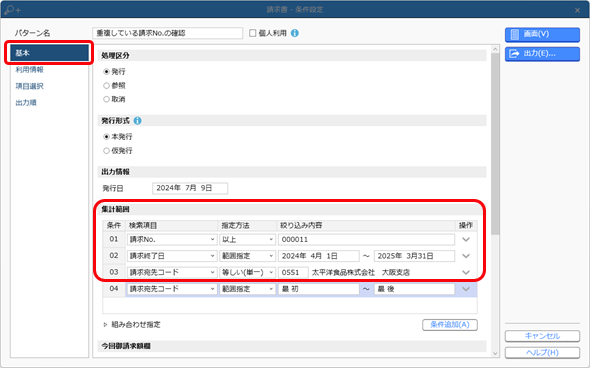The image size is (590, 368).
Task: Click the scrollbar down arrow
Action: pyautogui.click(x=495, y=353)
